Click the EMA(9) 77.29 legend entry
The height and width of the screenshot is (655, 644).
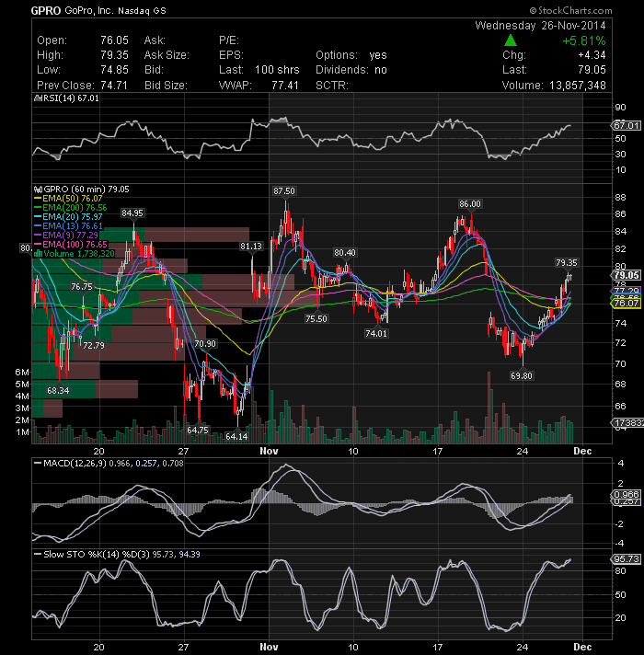66,236
